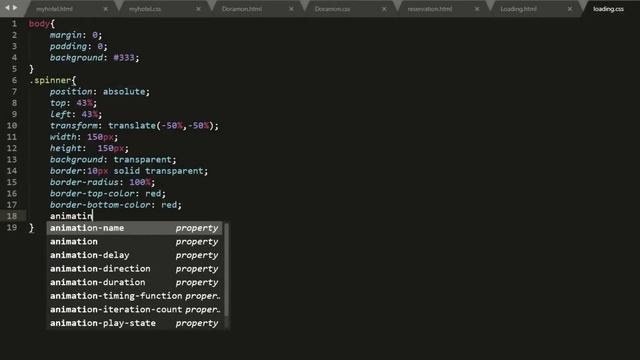Viewport: 640px width, 360px height.
Task: Click the next tab arrow icon
Action: [x=16, y=8]
